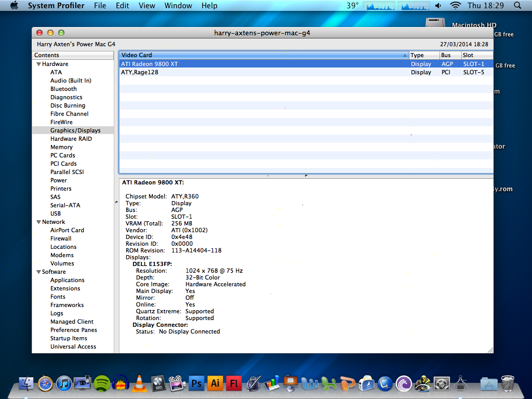Select the ATY,Rage128 video card row

(306, 72)
